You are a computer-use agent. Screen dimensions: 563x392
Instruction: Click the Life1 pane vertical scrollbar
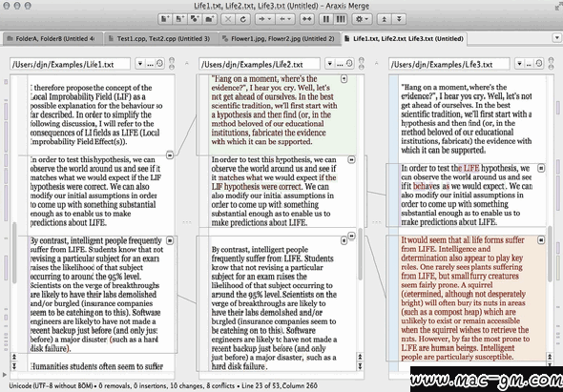[x=14, y=253]
